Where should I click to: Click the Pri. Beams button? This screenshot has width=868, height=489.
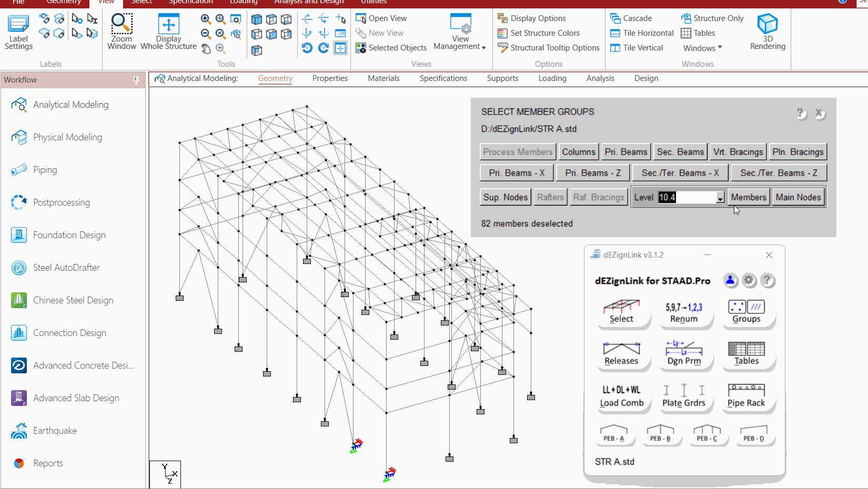click(x=626, y=152)
